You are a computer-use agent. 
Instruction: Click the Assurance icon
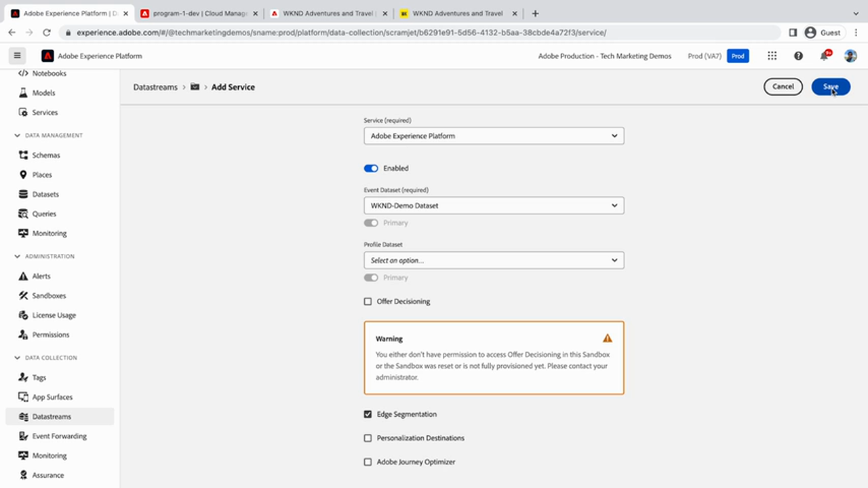coord(23,475)
